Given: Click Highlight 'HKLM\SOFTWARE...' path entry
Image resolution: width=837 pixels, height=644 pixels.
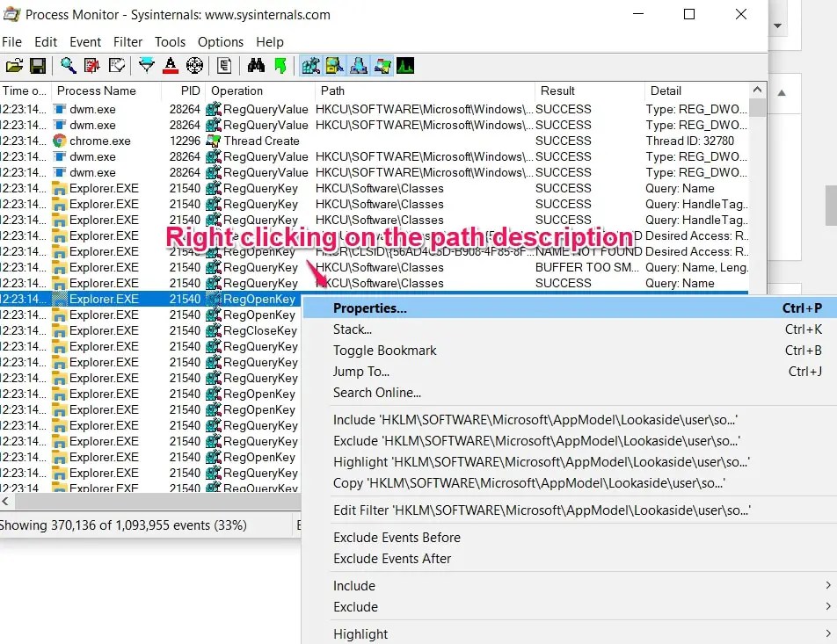Looking at the screenshot, I should [570, 462].
